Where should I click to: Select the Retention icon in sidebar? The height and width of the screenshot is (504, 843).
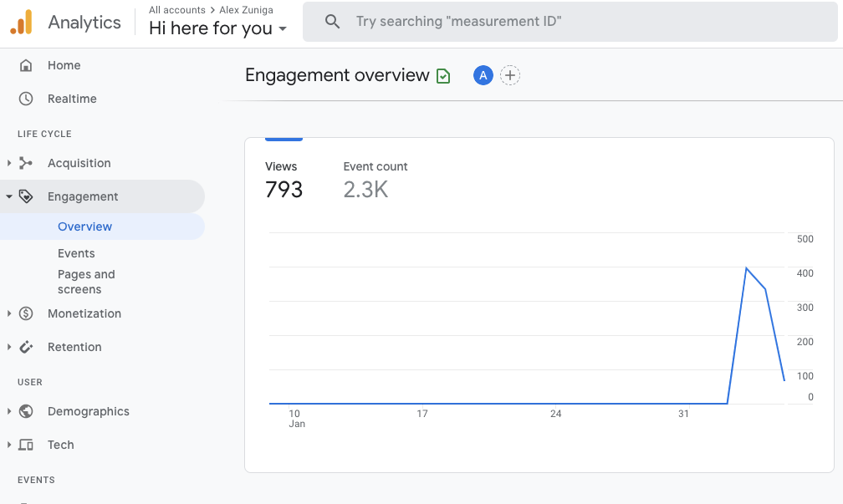[x=28, y=347]
